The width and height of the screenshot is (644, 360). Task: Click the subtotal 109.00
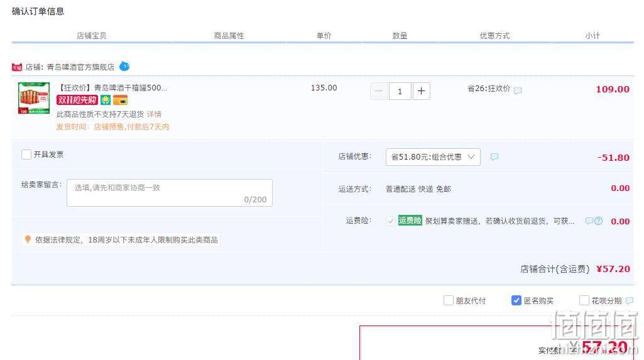(613, 89)
